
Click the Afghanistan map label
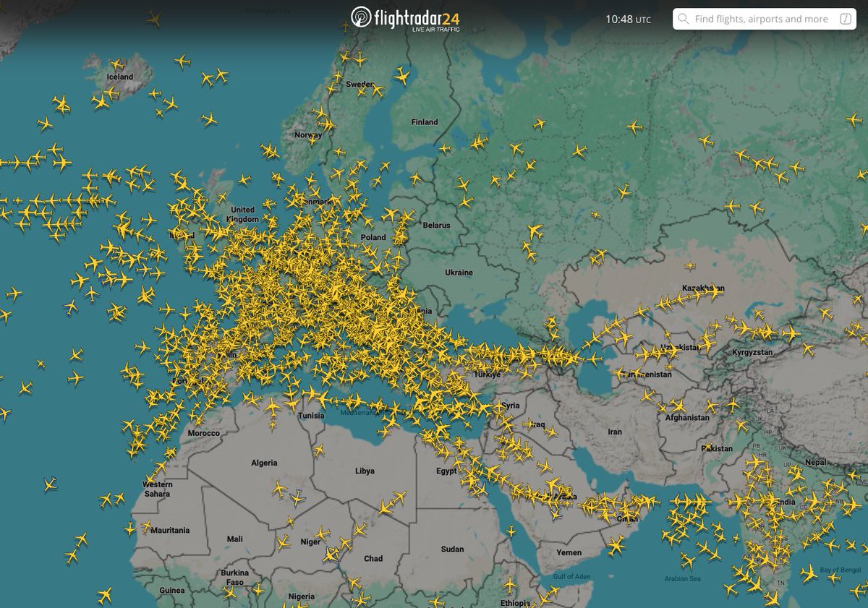point(687,417)
